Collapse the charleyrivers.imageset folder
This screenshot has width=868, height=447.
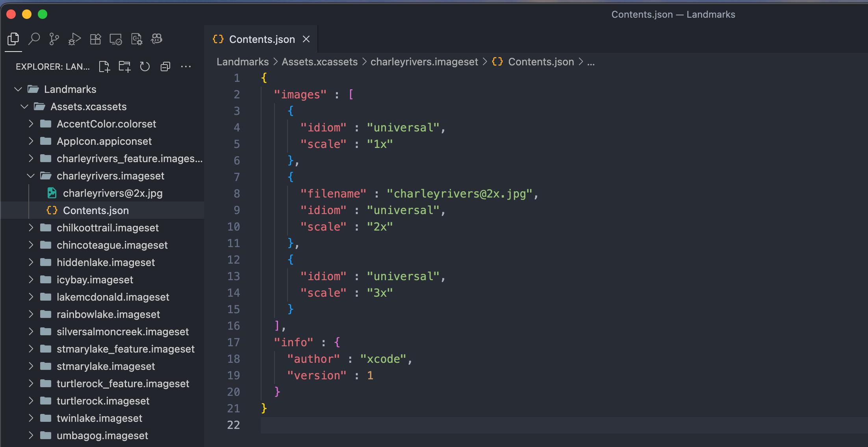(x=31, y=176)
